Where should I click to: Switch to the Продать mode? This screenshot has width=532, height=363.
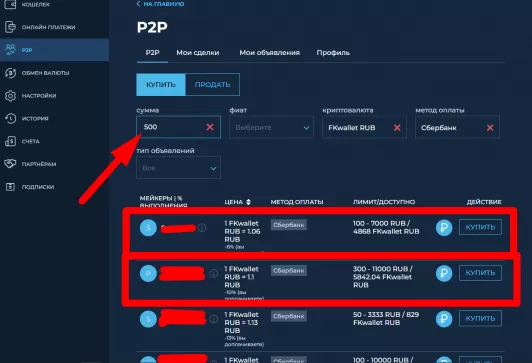(x=212, y=84)
